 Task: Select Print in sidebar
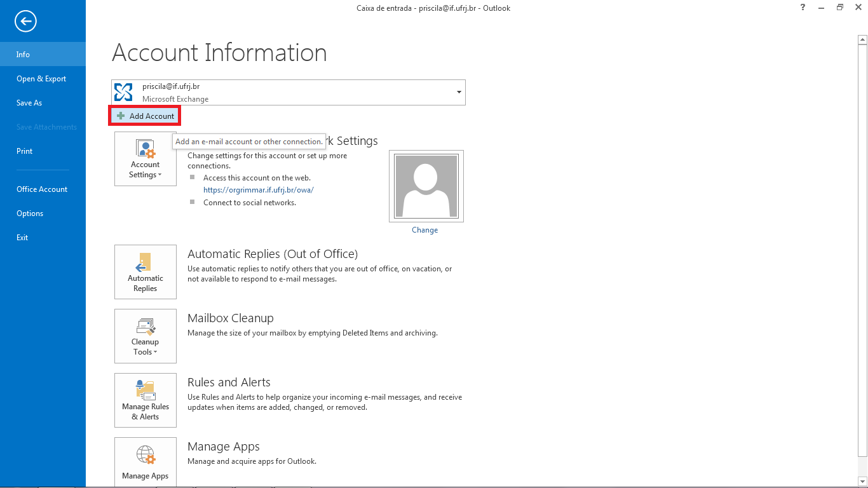click(x=43, y=151)
